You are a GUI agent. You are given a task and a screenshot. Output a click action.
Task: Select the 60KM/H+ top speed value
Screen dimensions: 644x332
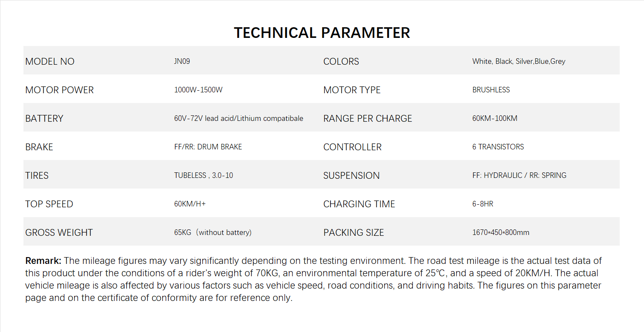click(190, 204)
